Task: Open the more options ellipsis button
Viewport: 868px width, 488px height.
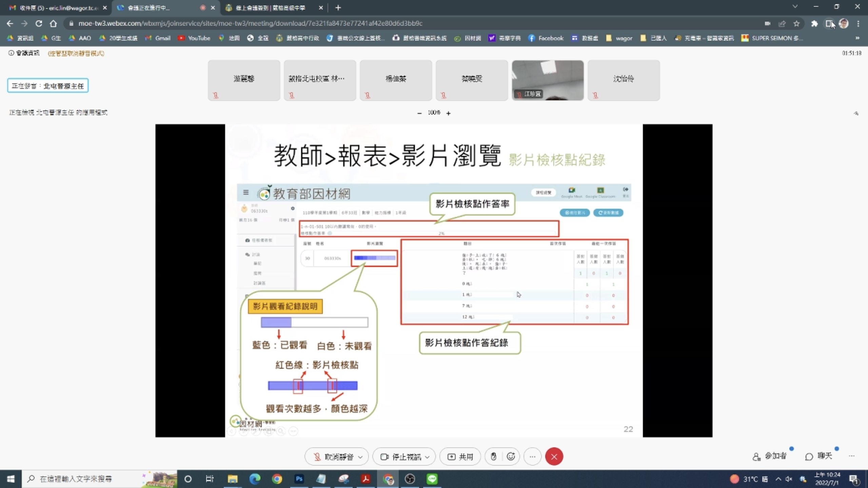Action: pyautogui.click(x=532, y=456)
